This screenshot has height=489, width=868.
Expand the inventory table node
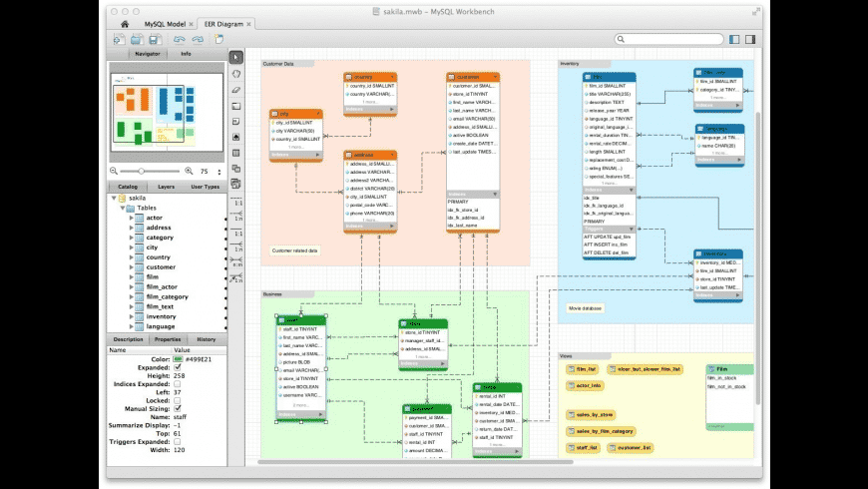131,316
